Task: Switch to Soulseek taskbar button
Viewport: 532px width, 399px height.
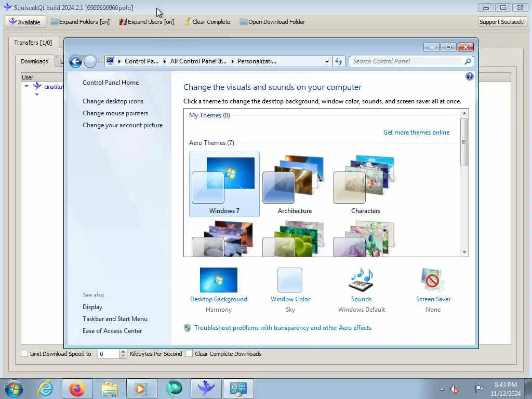Action: (x=206, y=389)
